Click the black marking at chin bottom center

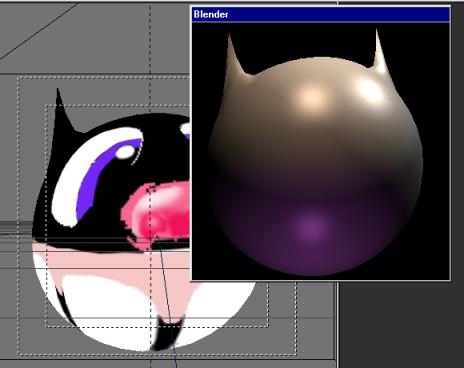coord(167,333)
